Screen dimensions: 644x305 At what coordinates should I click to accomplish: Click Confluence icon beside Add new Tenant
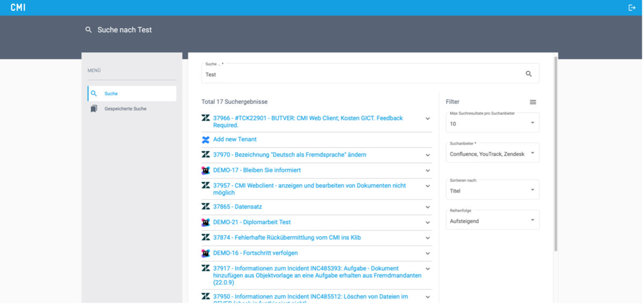(x=206, y=140)
